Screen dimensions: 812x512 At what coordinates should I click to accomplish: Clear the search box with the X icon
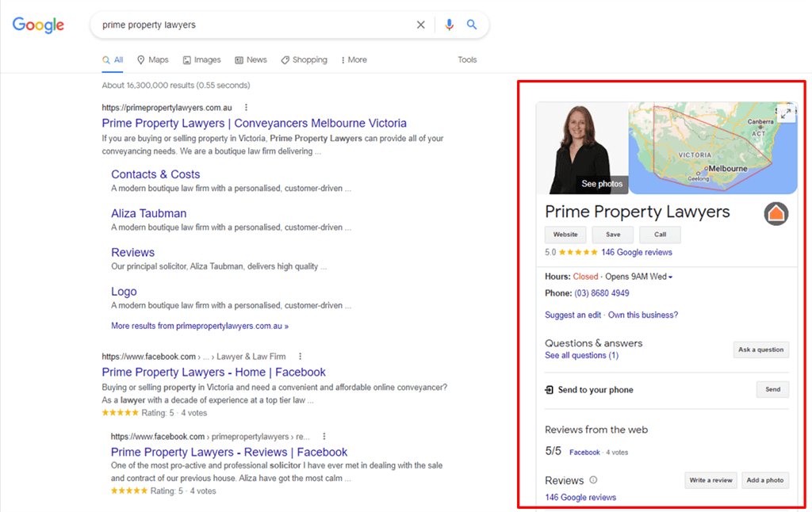[420, 25]
